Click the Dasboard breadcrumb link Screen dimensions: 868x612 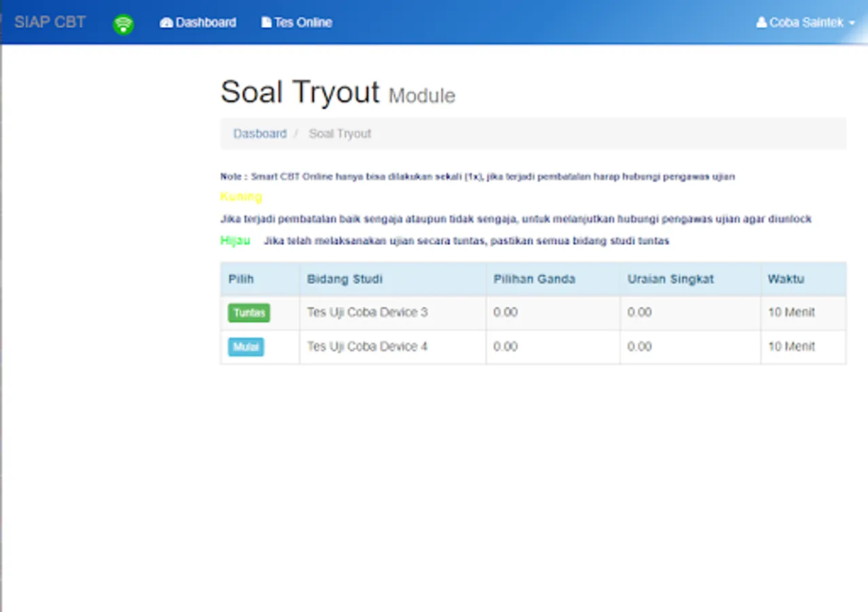pos(260,133)
